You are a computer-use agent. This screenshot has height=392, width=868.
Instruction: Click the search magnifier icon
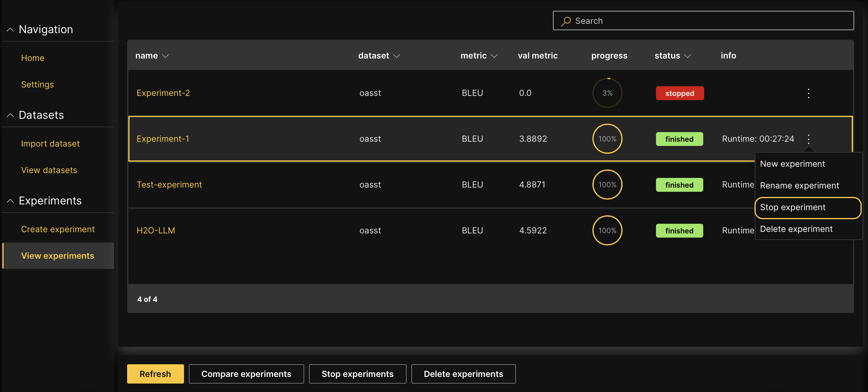point(566,21)
